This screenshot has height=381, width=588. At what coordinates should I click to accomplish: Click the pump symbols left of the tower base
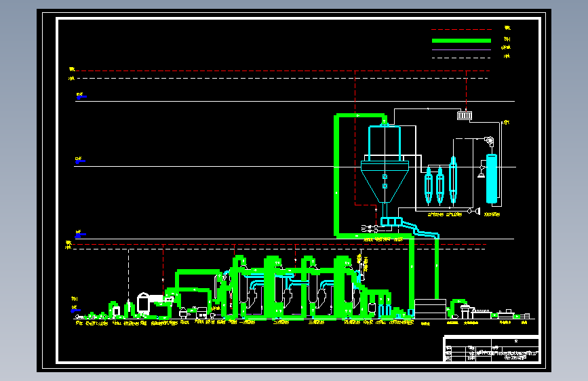[370, 228]
